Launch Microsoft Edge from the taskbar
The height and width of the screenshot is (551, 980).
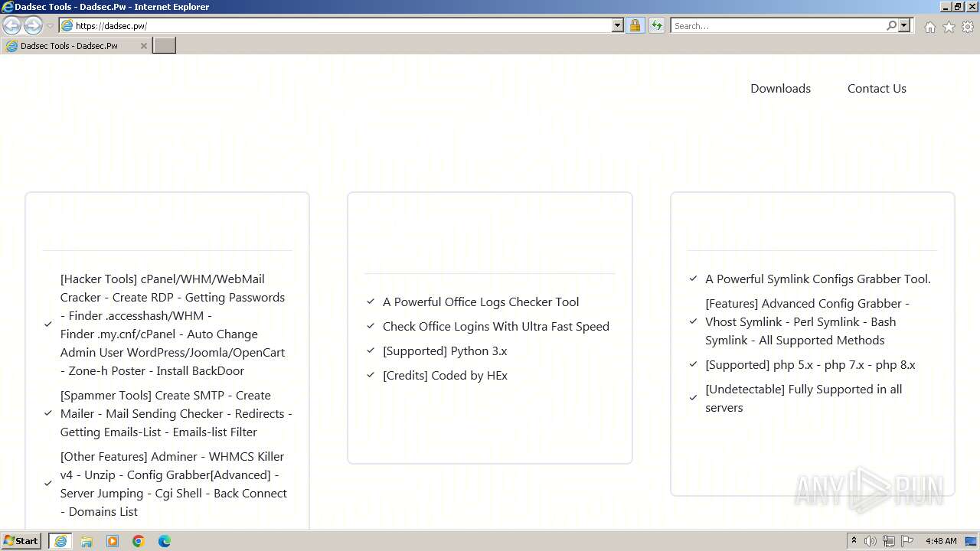pos(165,541)
